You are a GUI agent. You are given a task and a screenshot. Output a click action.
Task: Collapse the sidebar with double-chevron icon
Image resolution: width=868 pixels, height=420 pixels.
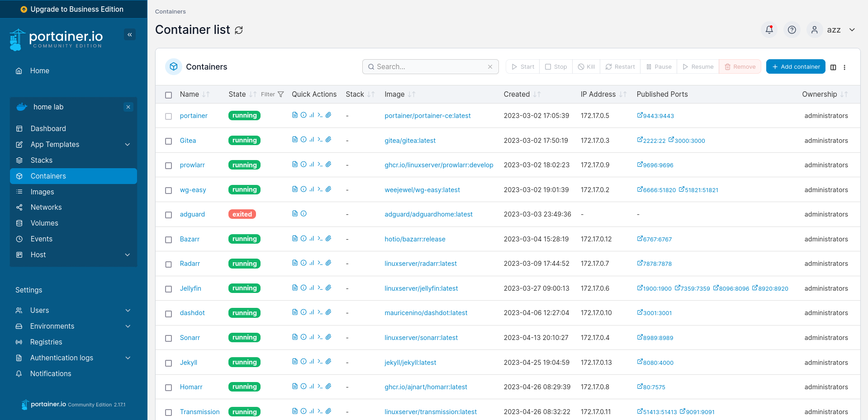point(130,34)
